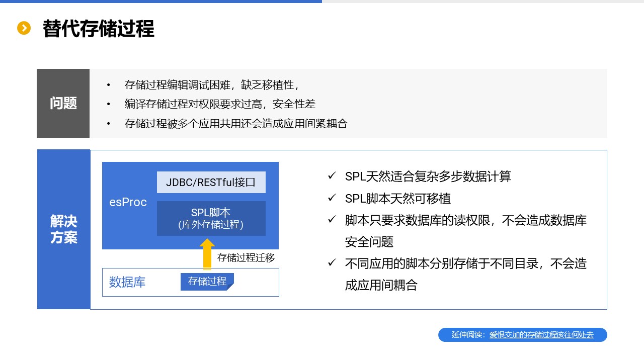Select the bullet line 编译存储过程对权限要求过高
The height and width of the screenshot is (362, 644).
click(x=220, y=104)
